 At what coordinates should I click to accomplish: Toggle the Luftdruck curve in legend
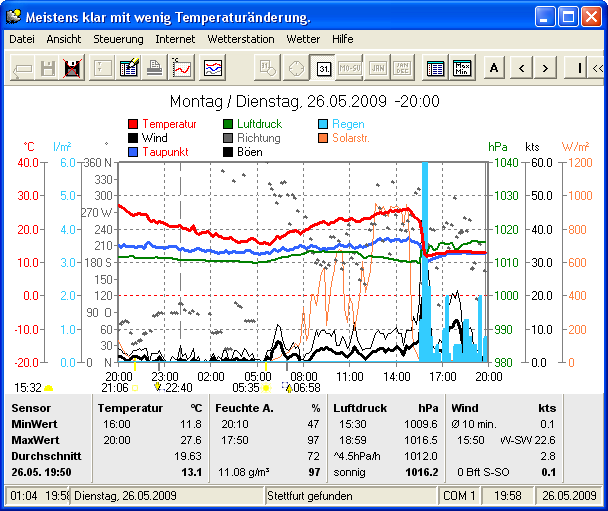[x=259, y=124]
